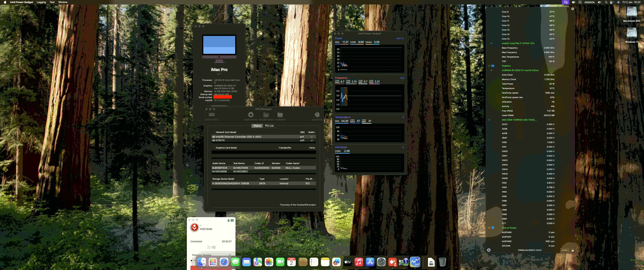Click the Update IDs globe icon
This screenshot has height=270, width=644.
(317, 115)
